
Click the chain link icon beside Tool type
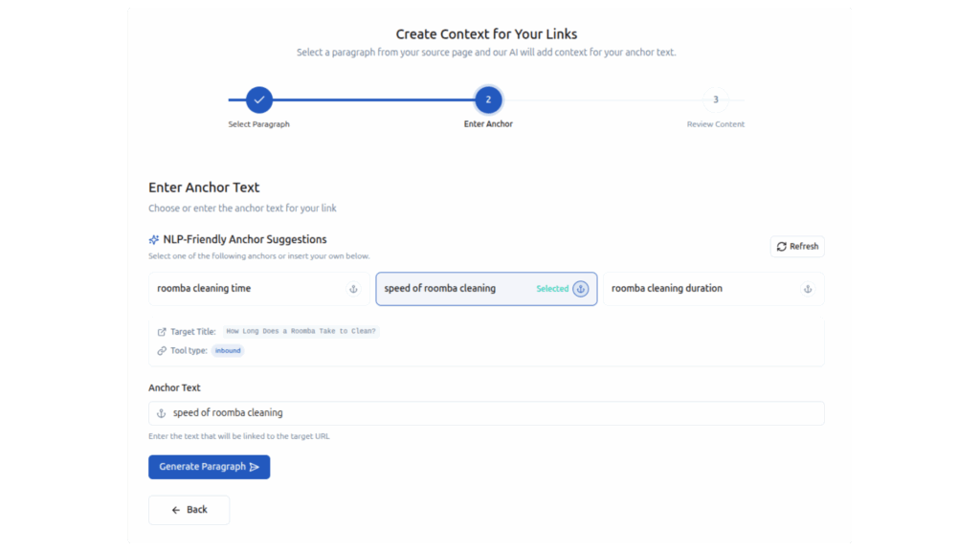[162, 351]
